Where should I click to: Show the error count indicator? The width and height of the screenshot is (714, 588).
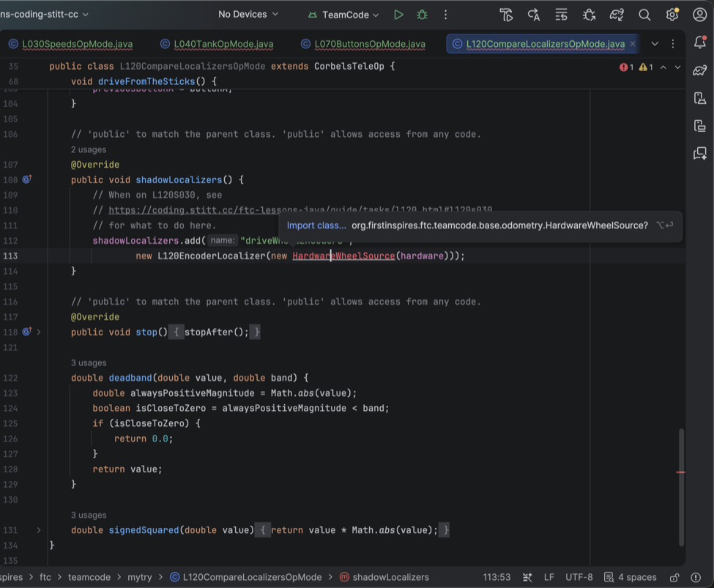(627, 67)
